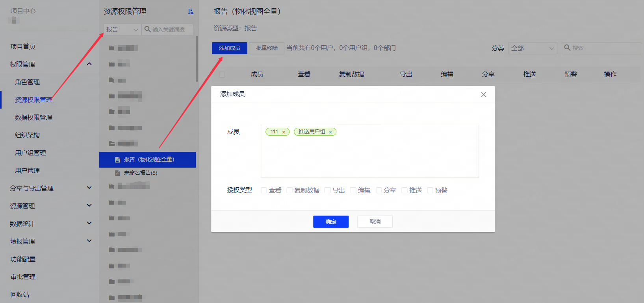Viewport: 644px width, 303px height.
Task: Open the 报告 resource type dropdown
Action: [122, 30]
